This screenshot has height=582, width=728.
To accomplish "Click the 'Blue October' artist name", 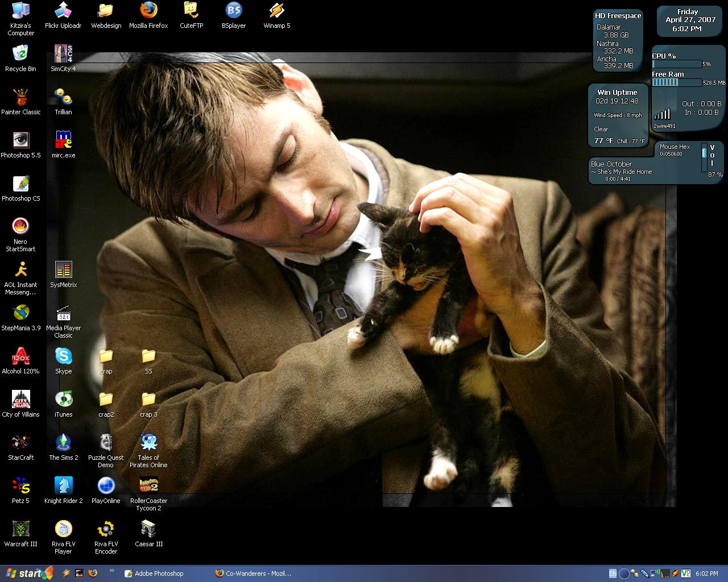I will click(x=611, y=164).
